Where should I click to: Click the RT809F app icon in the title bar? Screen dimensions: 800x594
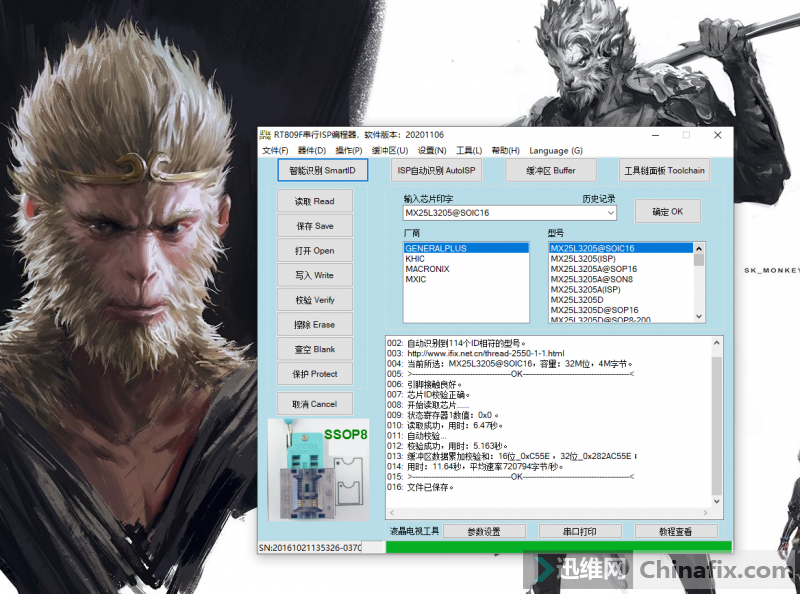(265, 135)
